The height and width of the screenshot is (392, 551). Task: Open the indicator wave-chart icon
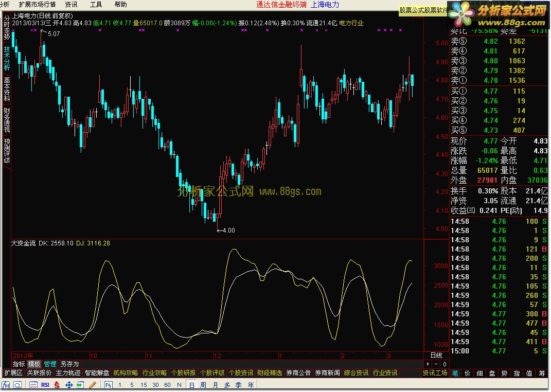(33, 385)
